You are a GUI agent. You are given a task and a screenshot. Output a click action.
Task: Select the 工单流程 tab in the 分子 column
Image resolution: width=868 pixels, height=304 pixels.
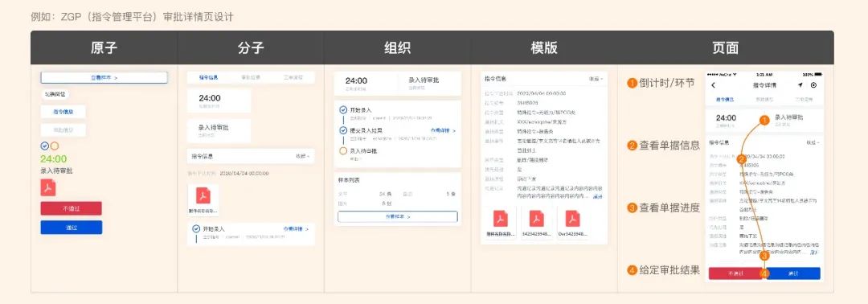point(293,77)
